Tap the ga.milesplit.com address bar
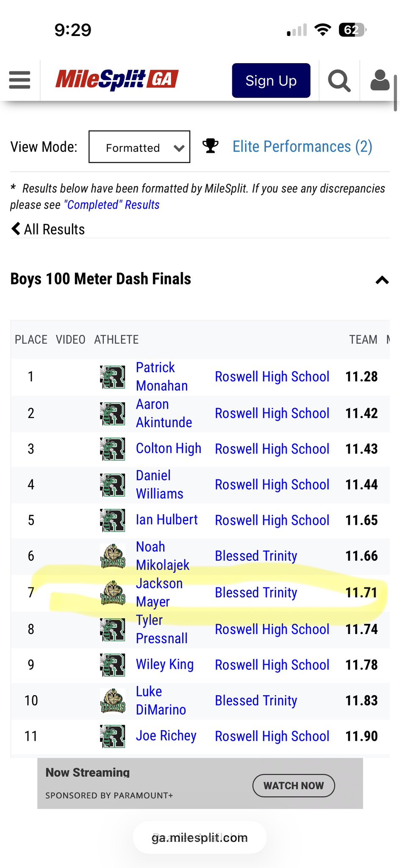 click(x=200, y=837)
